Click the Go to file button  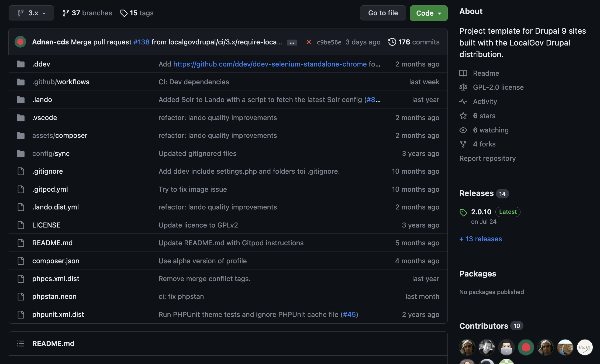(383, 13)
